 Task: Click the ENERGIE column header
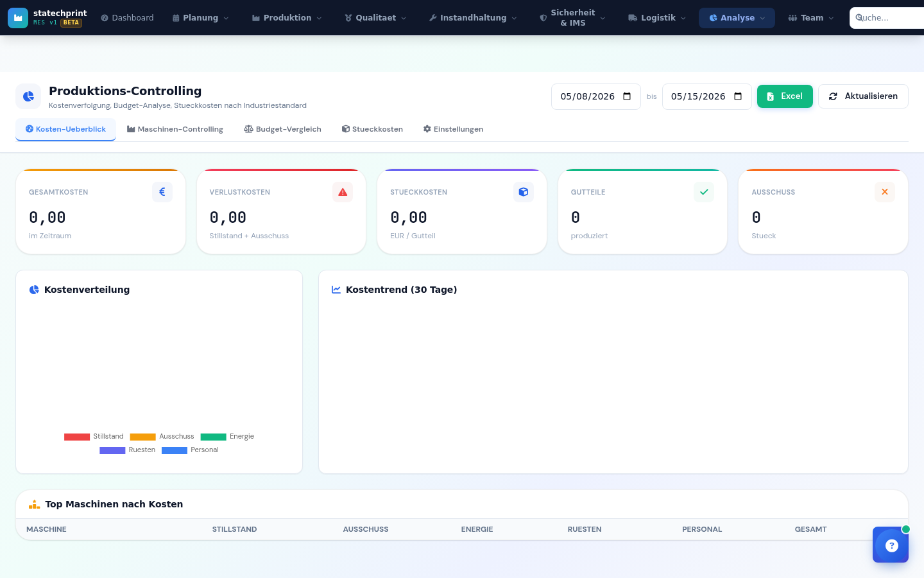[477, 529]
